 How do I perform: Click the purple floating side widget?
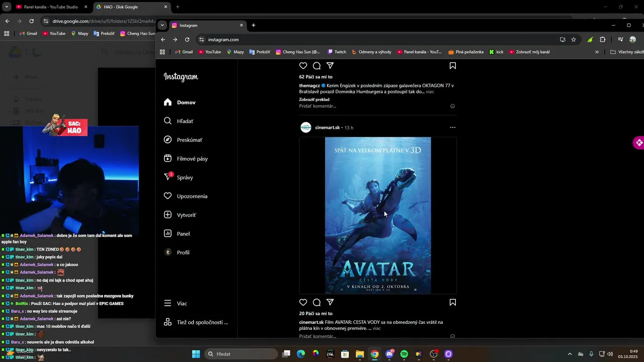(x=638, y=143)
